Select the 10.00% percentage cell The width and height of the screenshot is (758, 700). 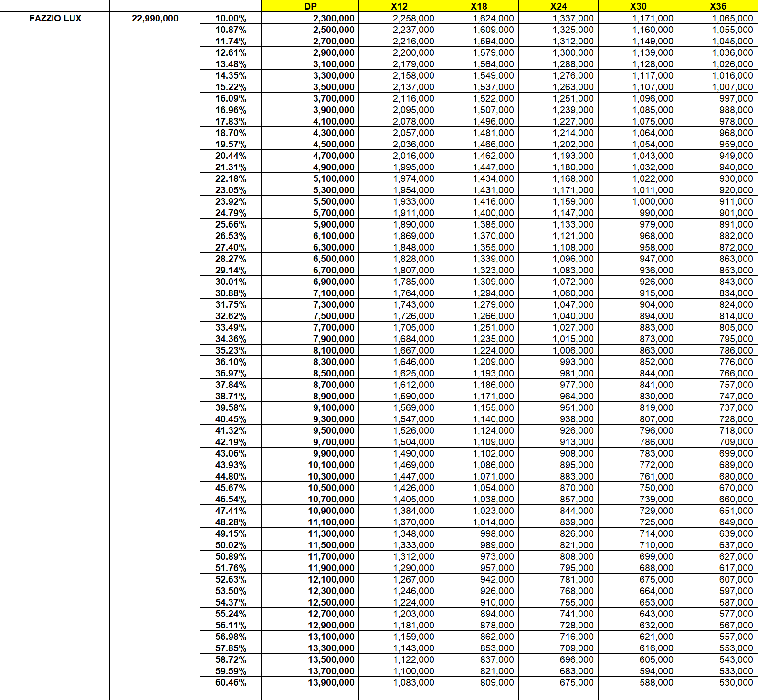tap(231, 18)
